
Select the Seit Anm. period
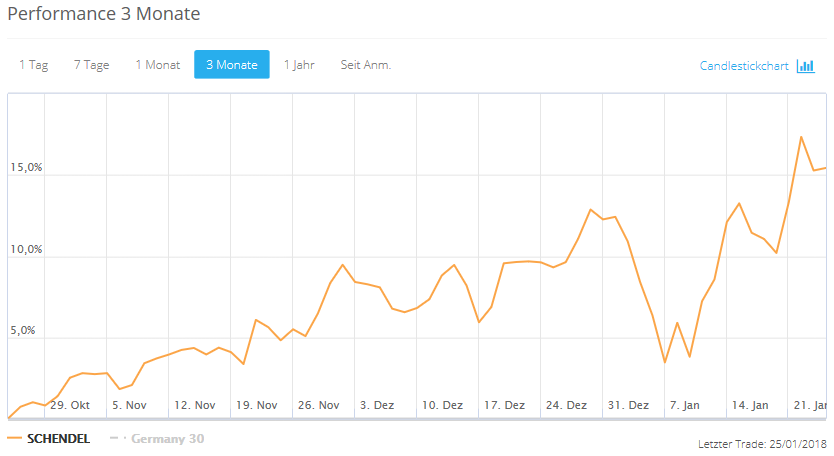[366, 65]
